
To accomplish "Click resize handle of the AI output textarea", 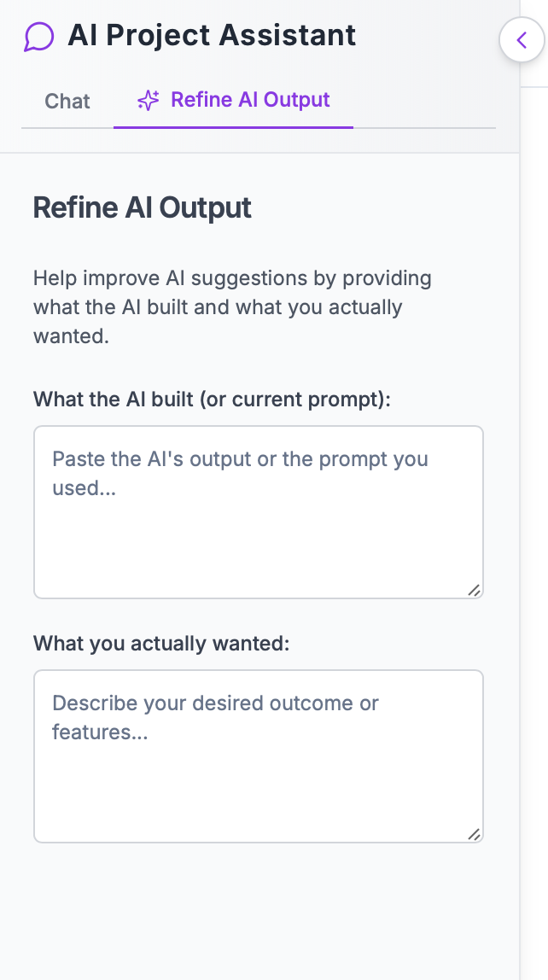I will pyautogui.click(x=474, y=589).
